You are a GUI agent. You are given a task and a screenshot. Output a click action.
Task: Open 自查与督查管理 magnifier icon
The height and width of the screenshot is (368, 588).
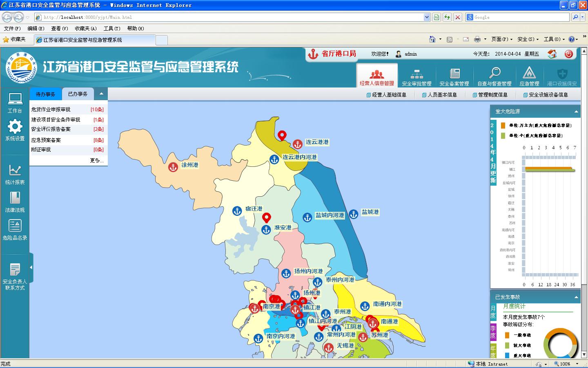click(494, 74)
